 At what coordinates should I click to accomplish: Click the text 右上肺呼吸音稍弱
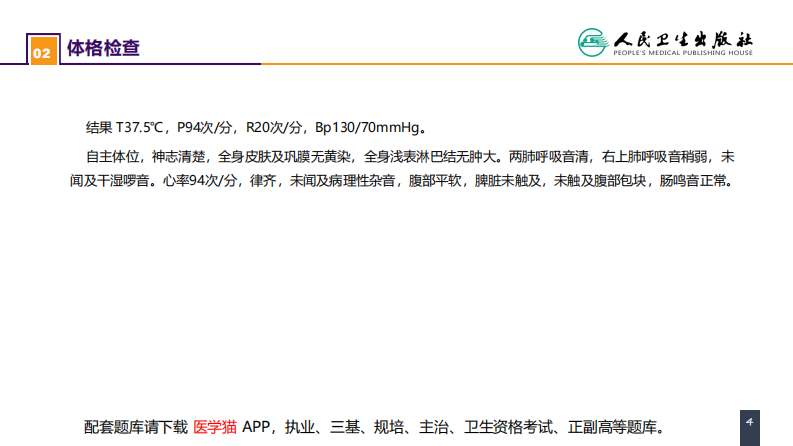(x=654, y=157)
